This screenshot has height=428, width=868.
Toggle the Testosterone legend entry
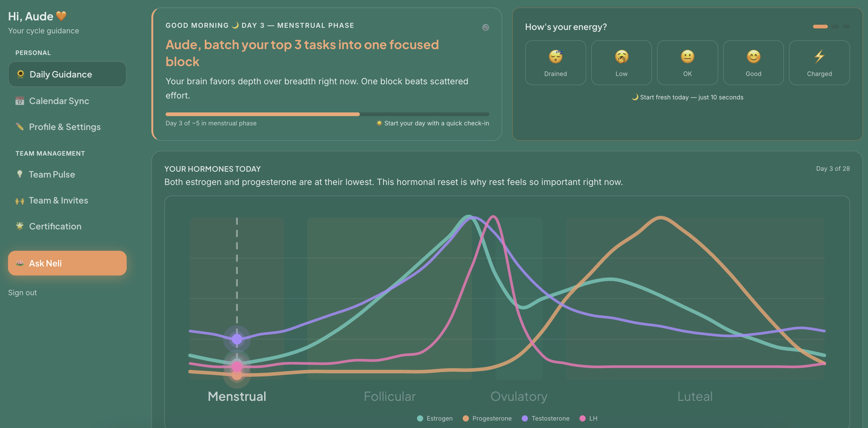point(546,418)
